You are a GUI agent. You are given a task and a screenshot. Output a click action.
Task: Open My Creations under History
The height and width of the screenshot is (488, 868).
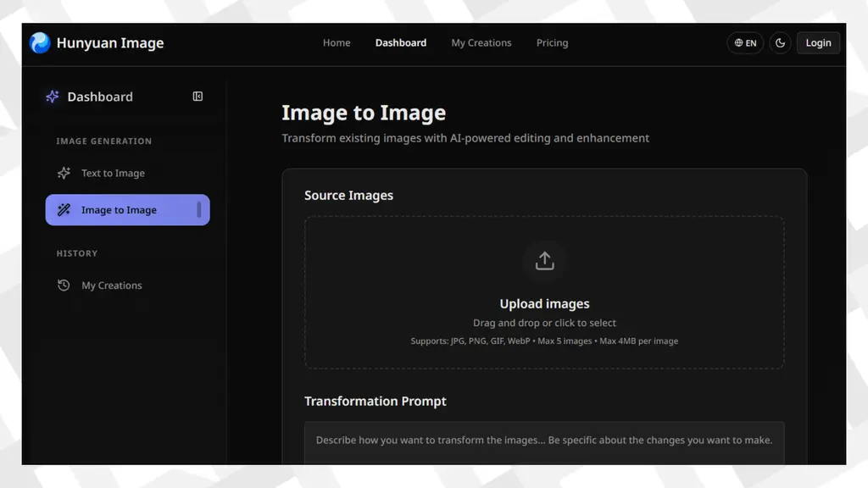[111, 286]
